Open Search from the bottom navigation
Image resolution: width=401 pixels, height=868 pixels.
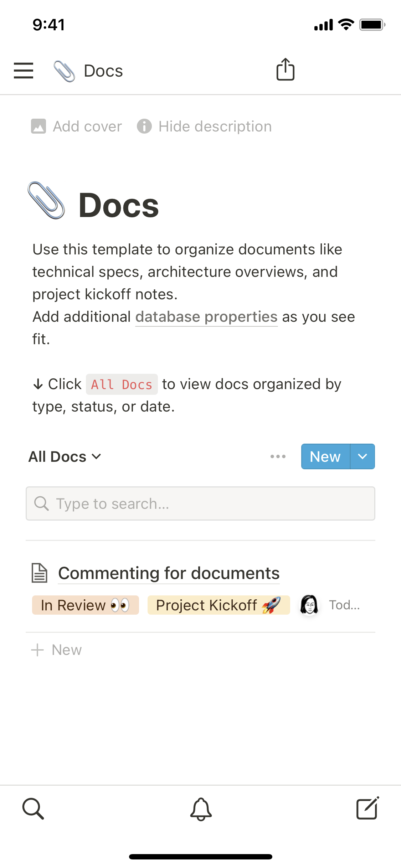33,809
